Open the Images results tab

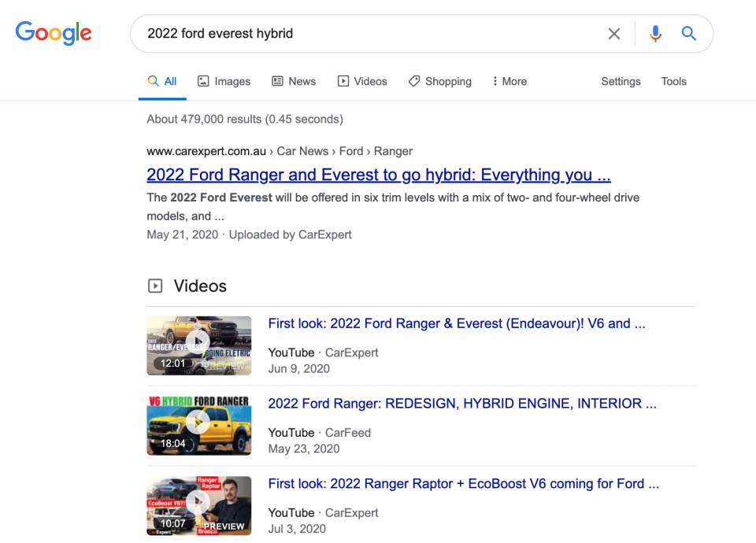[x=224, y=81]
